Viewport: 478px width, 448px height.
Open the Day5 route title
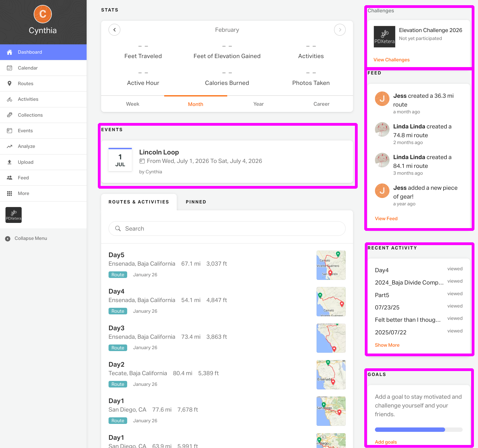coord(116,255)
